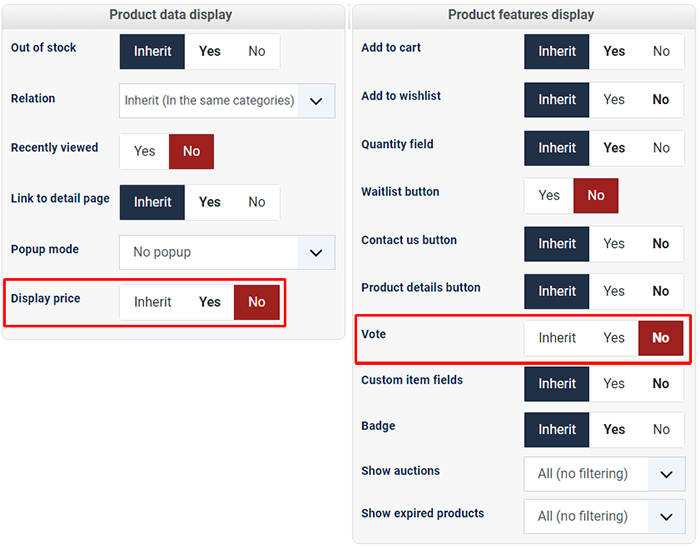
Task: Click the Product data display header
Action: tap(171, 15)
